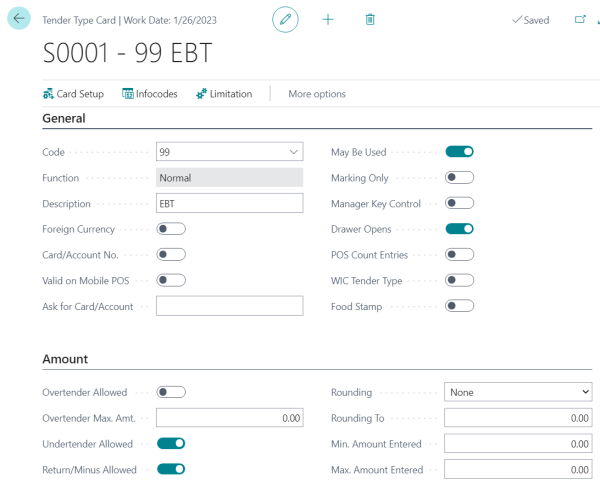Screen dimensions: 600x481
Task: Expand the Code dropdown arrow
Action: [x=293, y=152]
